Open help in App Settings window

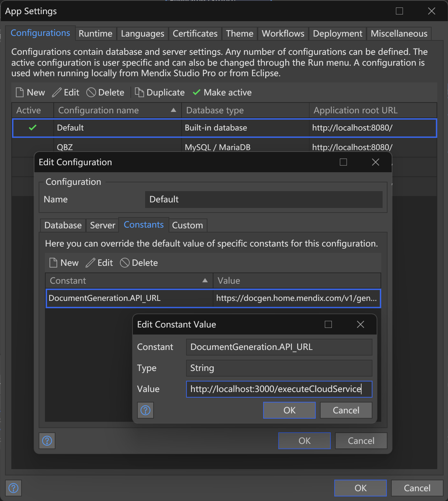pyautogui.click(x=13, y=488)
